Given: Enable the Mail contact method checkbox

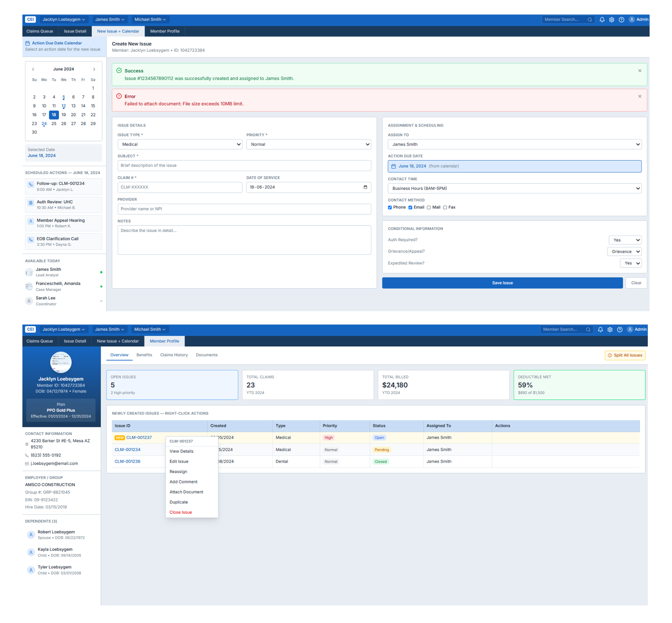Looking at the screenshot, I should pyautogui.click(x=429, y=207).
